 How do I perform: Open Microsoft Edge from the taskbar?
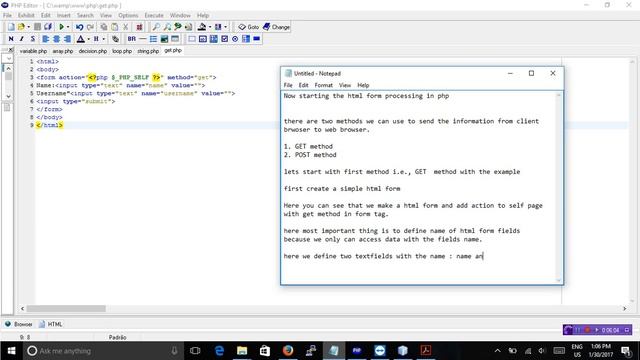(x=219, y=351)
